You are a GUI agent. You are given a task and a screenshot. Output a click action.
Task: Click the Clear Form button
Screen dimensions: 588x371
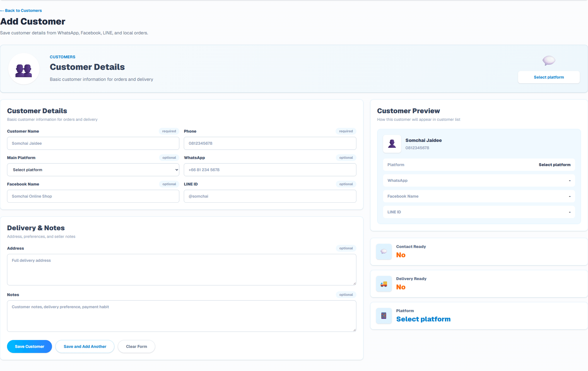[x=136, y=346]
